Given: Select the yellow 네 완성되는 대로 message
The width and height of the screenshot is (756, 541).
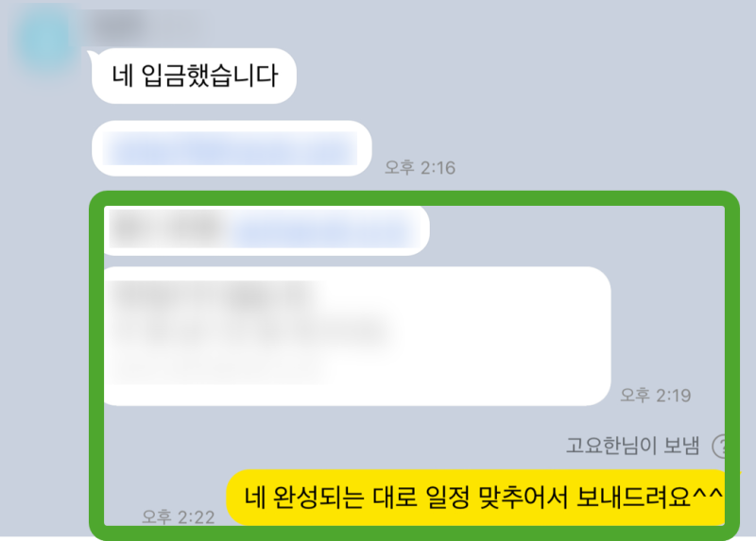Looking at the screenshot, I should click(x=476, y=498).
